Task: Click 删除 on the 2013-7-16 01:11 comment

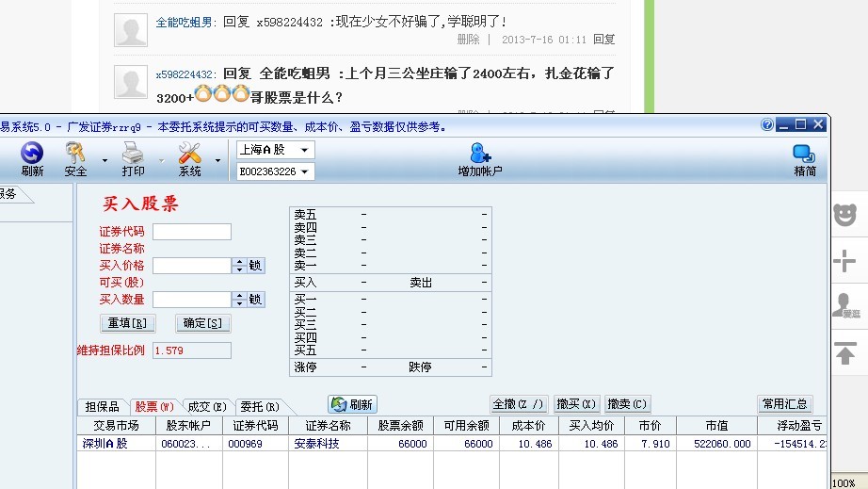Action: pos(468,40)
